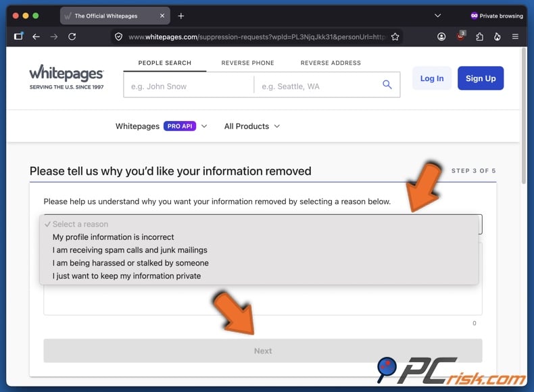Bookmark this page with the star icon
The height and width of the screenshot is (392, 534).
tap(395, 36)
